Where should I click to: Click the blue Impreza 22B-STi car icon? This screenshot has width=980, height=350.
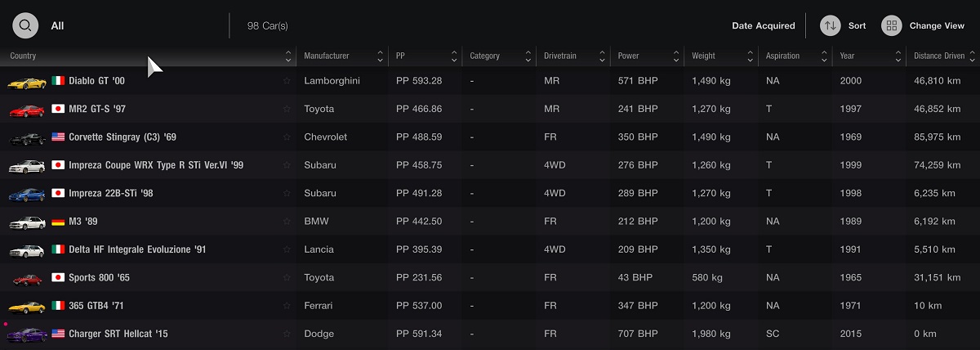tap(27, 193)
